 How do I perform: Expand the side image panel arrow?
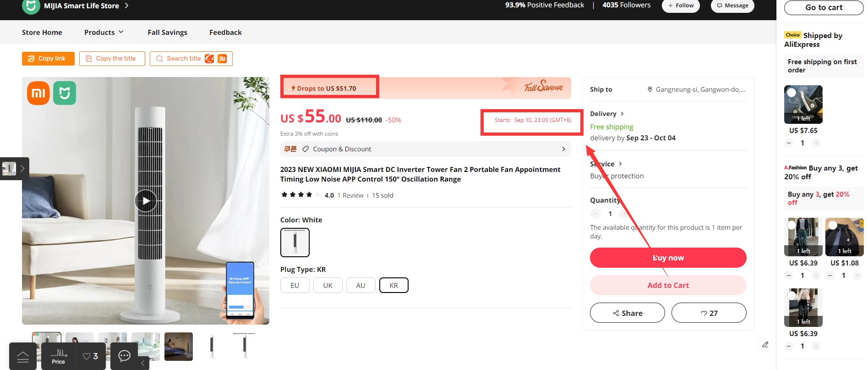[22, 169]
